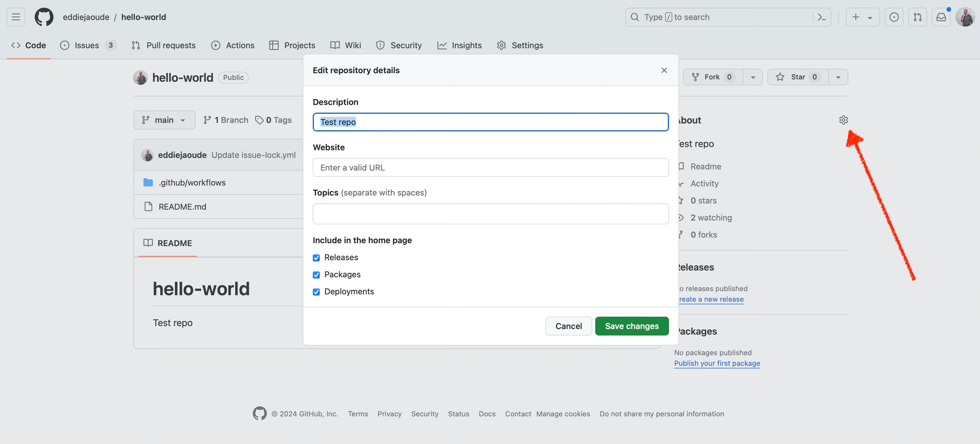Click the tag icon next to 0 Tags

tap(259, 120)
